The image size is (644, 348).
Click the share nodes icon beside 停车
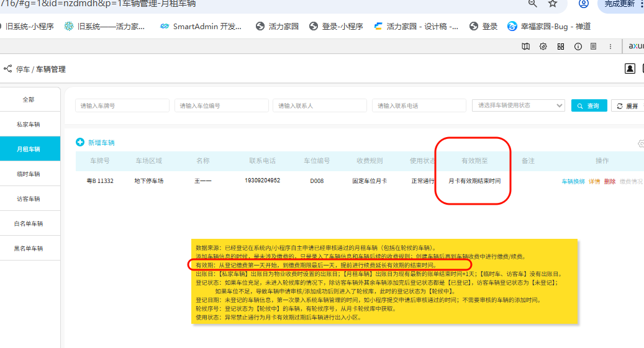click(8, 68)
